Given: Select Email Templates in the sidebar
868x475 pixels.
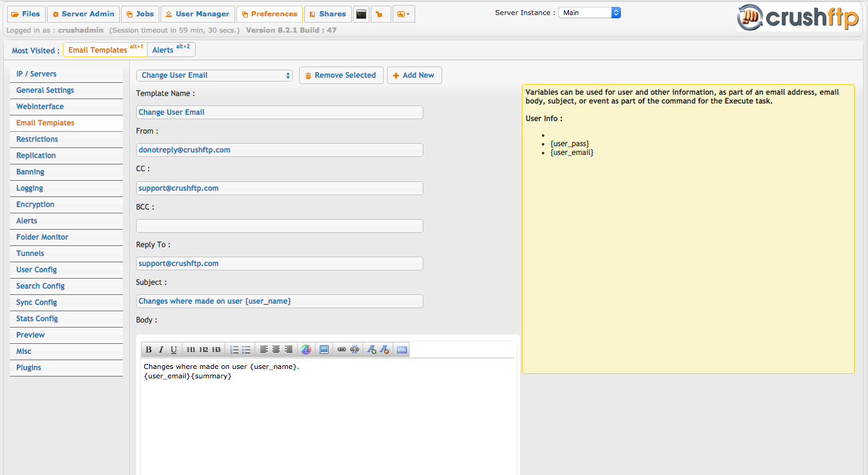Looking at the screenshot, I should tap(66, 123).
